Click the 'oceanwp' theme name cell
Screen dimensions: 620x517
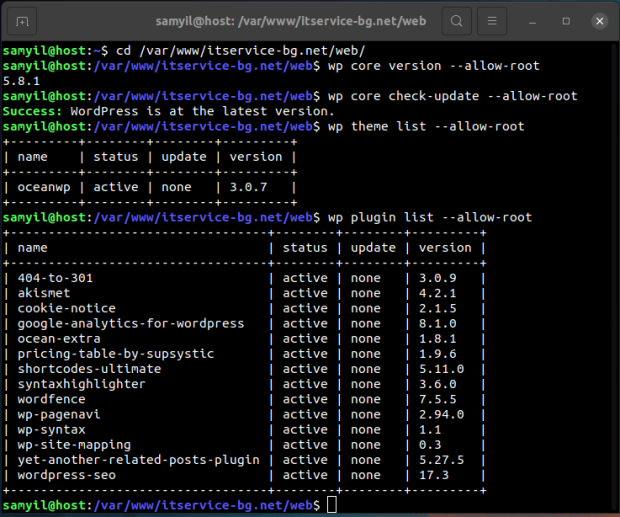[44, 187]
